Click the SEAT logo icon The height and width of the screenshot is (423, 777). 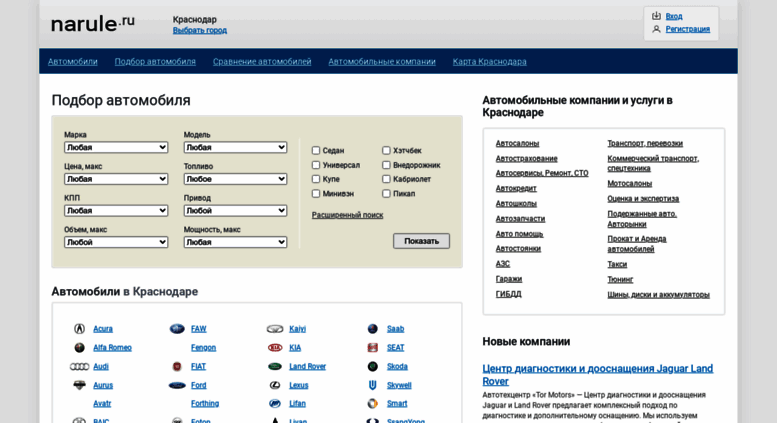tap(373, 348)
